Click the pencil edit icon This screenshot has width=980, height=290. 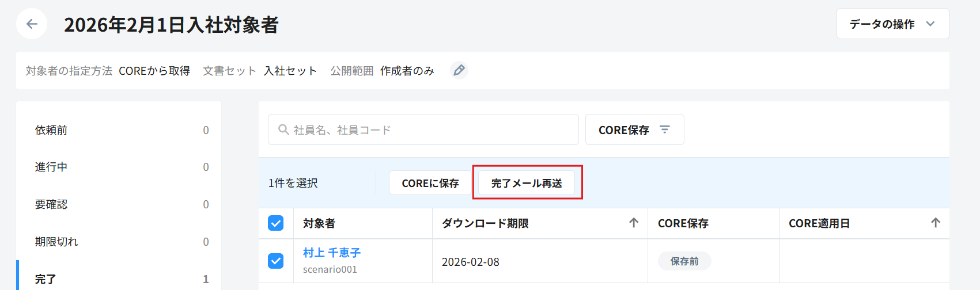(x=459, y=70)
